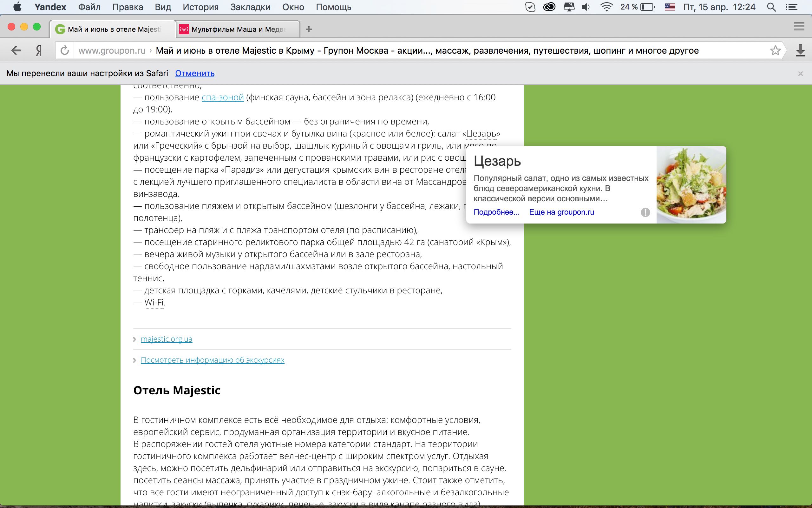Screen dimensions: 812x508
Task: Click the exclamation report icon in popup
Action: point(645,212)
